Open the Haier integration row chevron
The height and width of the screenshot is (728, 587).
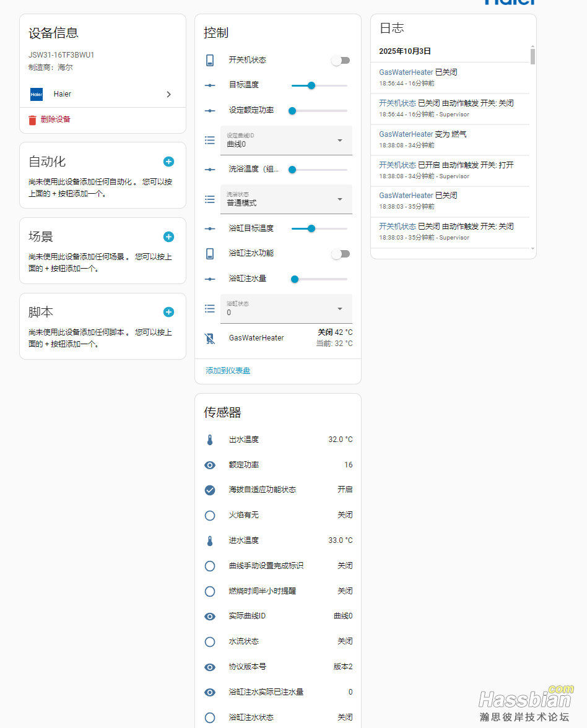click(x=168, y=95)
